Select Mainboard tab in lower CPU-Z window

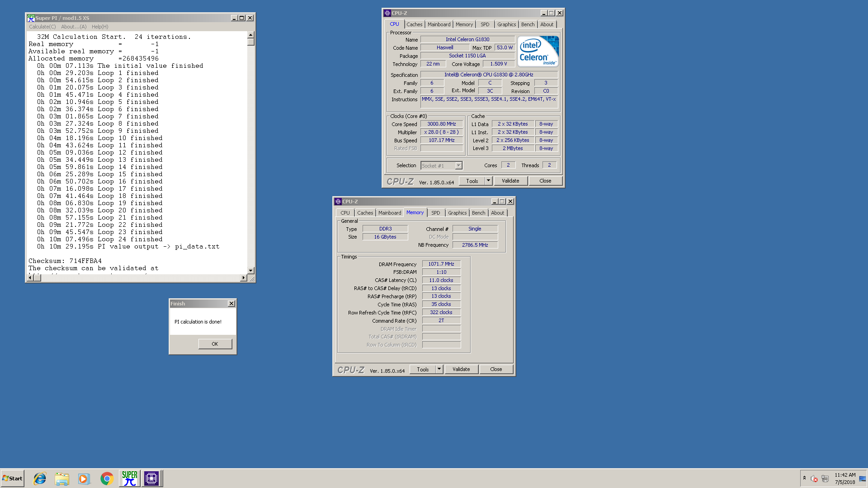[390, 213]
